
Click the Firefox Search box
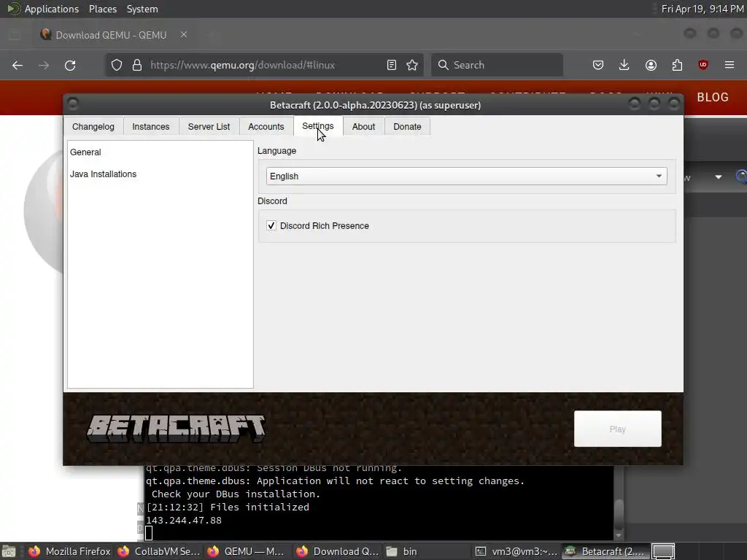tap(497, 65)
